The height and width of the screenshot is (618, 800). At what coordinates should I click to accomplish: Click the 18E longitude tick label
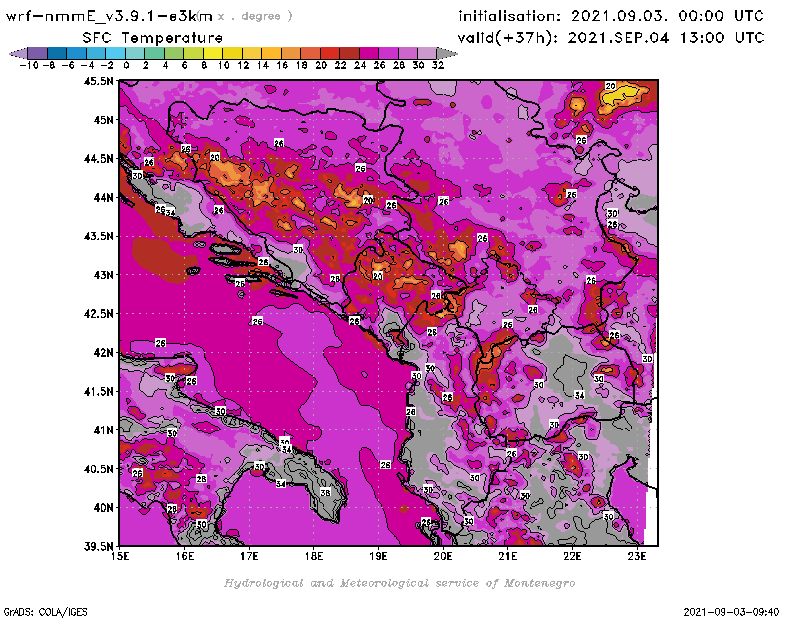tap(314, 556)
